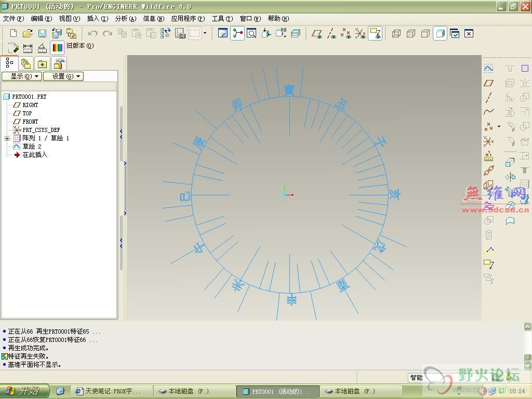
Task: Click message area scroll up arrow
Action: [527, 326]
